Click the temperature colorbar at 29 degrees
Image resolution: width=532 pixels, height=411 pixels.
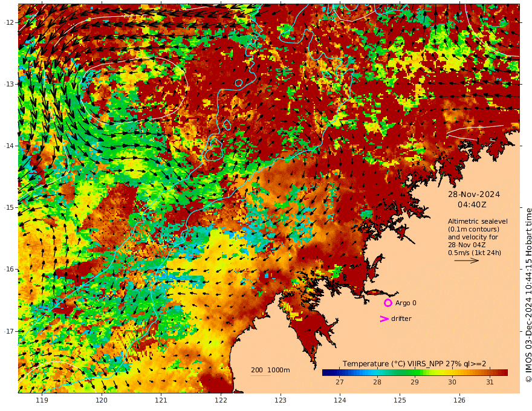coord(415,373)
